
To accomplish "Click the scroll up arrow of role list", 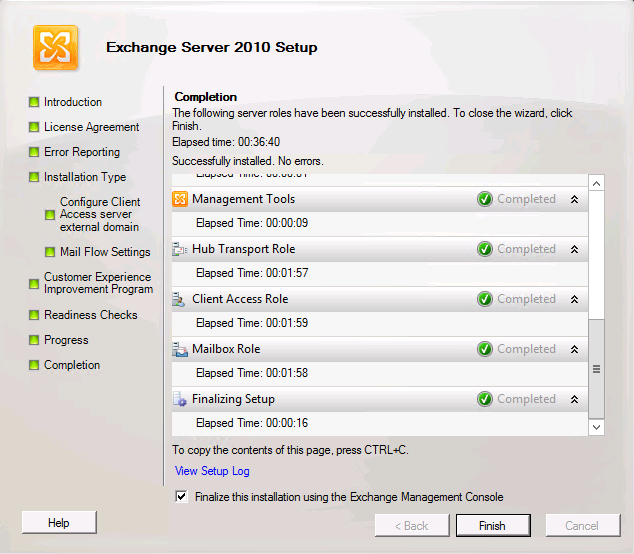I will point(596,184).
